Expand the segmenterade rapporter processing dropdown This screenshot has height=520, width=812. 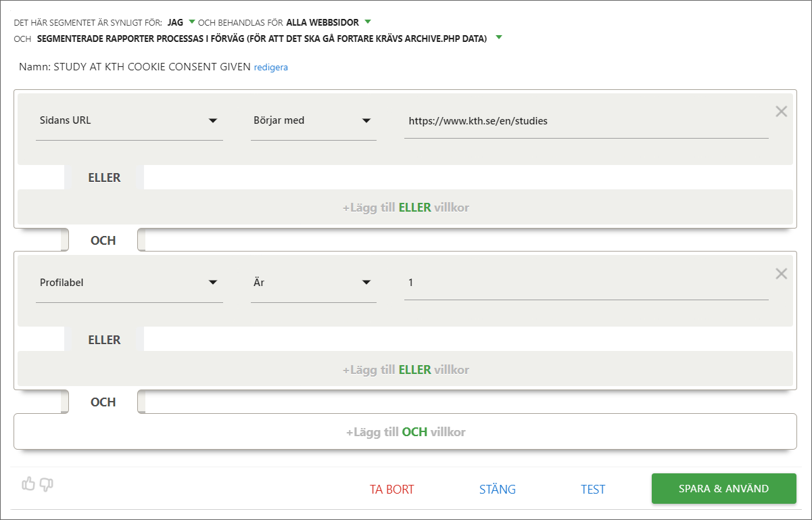point(268,39)
